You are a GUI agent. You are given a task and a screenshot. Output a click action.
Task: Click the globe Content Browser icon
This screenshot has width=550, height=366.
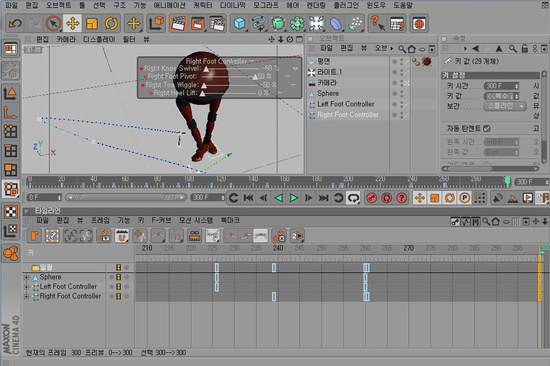[x=419, y=24]
